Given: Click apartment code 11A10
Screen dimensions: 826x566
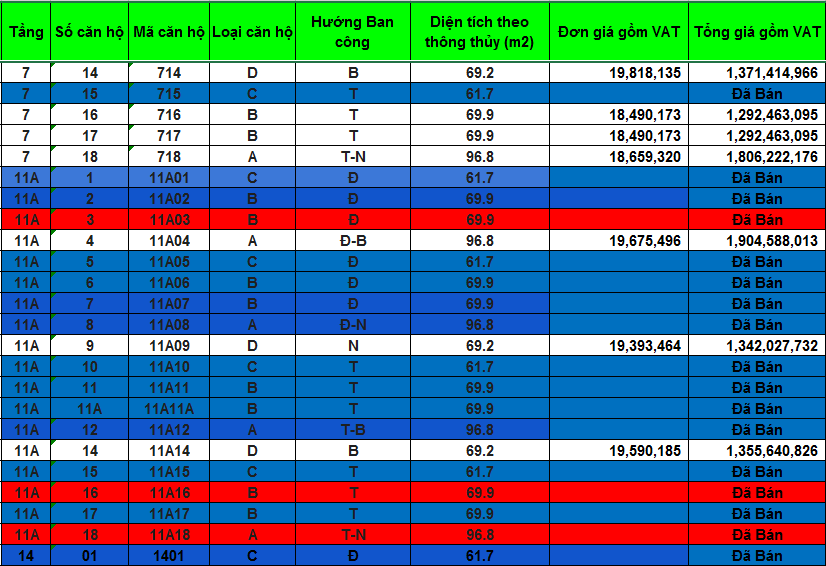Looking at the screenshot, I should tap(169, 366).
